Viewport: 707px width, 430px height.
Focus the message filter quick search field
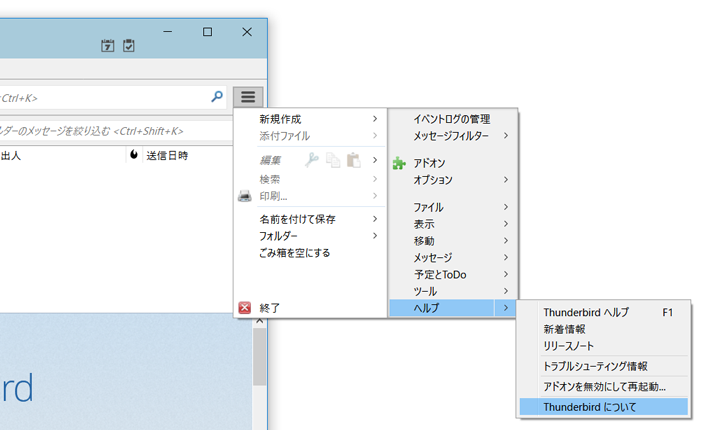[x=116, y=131]
